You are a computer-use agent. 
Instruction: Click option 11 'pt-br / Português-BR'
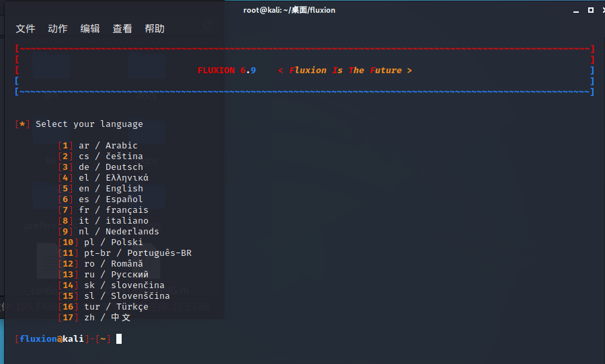(124, 253)
